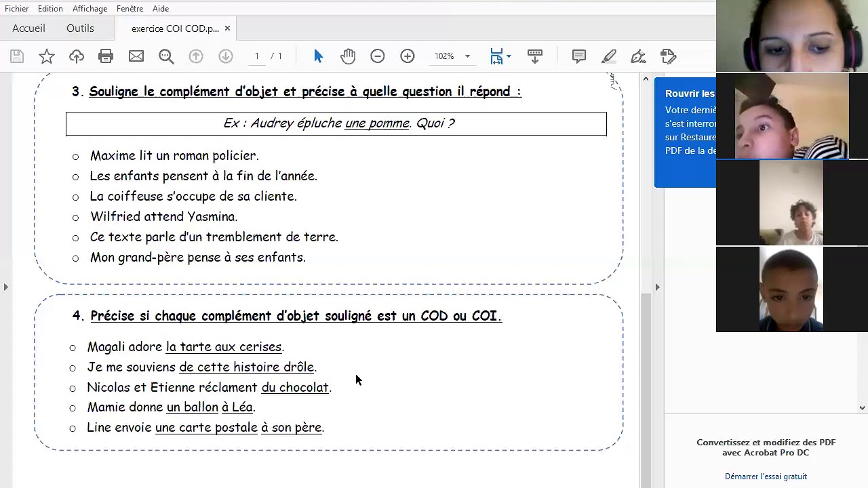
Task: Go to previous page with the up arrow
Action: click(x=196, y=56)
